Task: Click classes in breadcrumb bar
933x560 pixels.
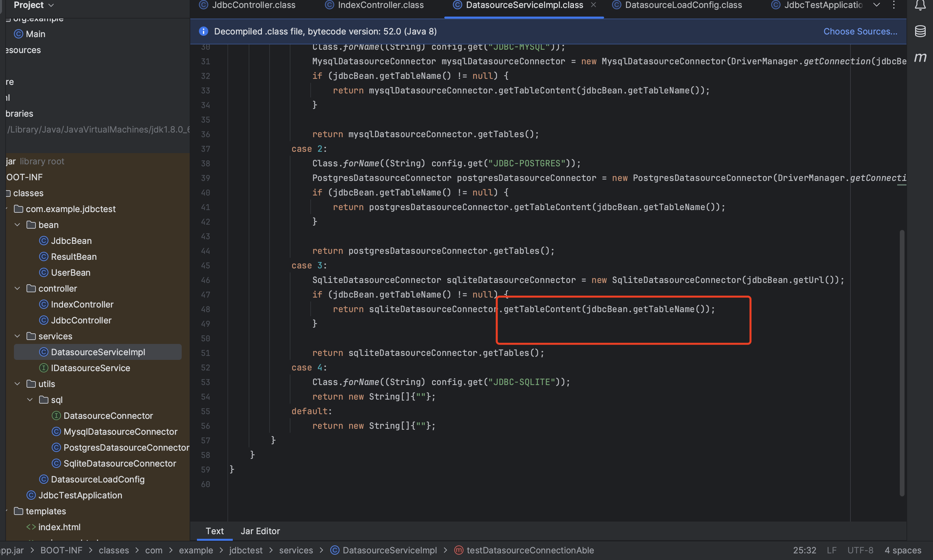Action: coord(114,550)
